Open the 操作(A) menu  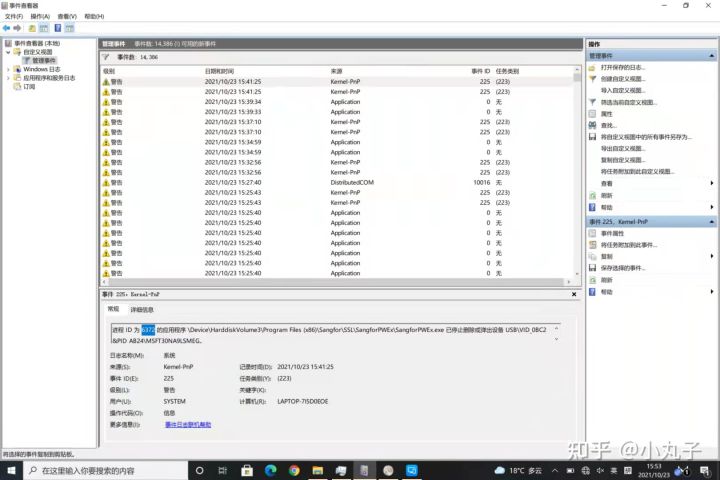40,16
